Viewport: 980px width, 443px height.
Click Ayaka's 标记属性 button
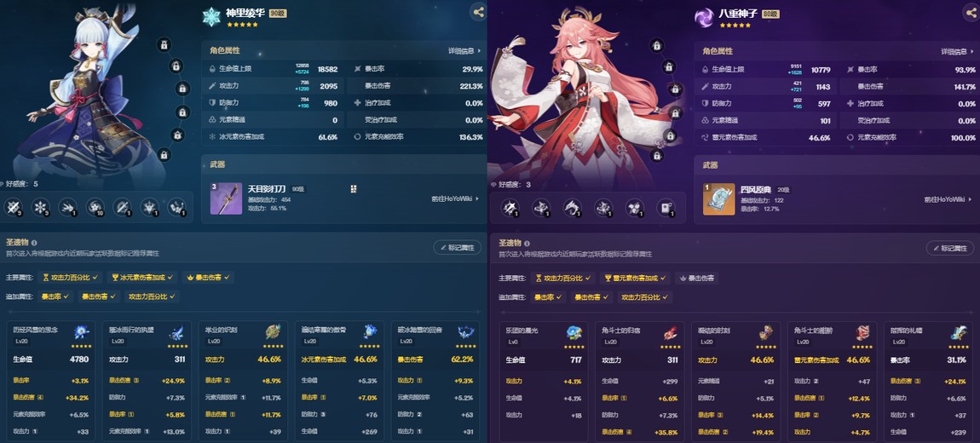(457, 247)
